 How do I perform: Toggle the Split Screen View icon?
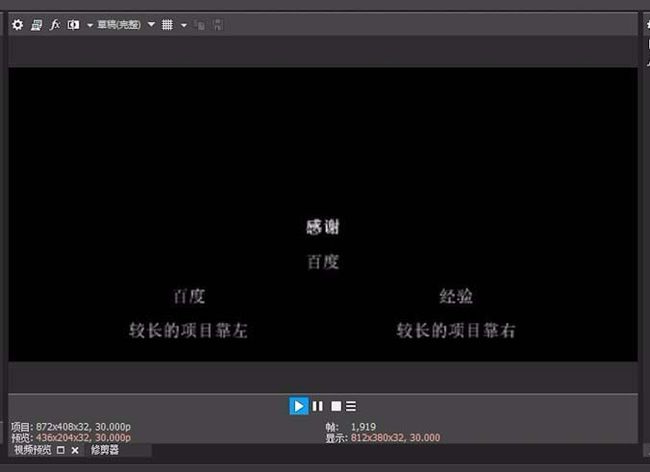[x=73, y=25]
